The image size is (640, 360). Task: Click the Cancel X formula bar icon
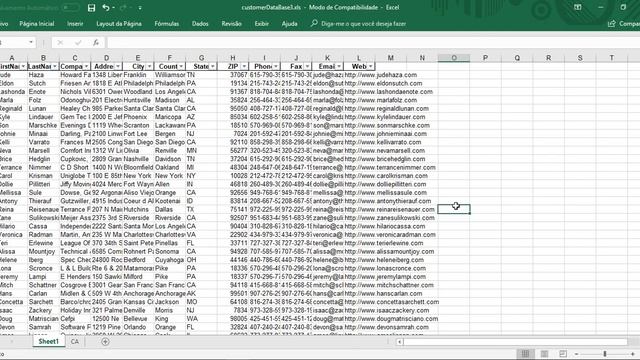pos(60,42)
